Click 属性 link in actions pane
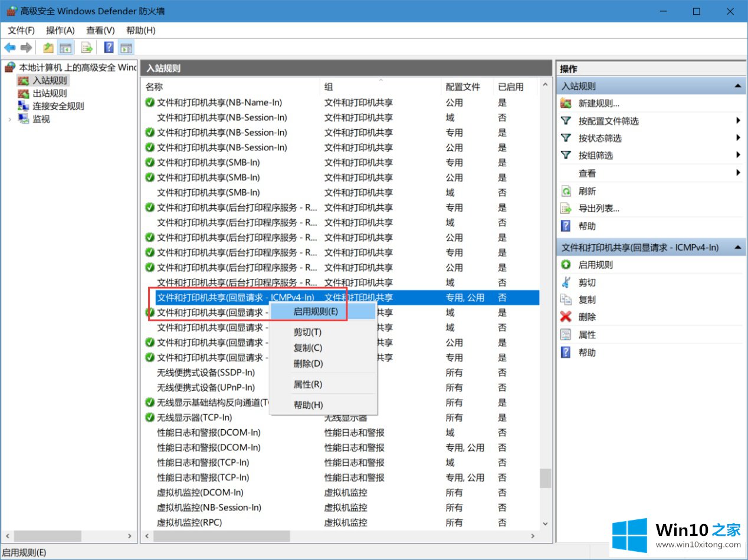This screenshot has width=748, height=560. [587, 334]
